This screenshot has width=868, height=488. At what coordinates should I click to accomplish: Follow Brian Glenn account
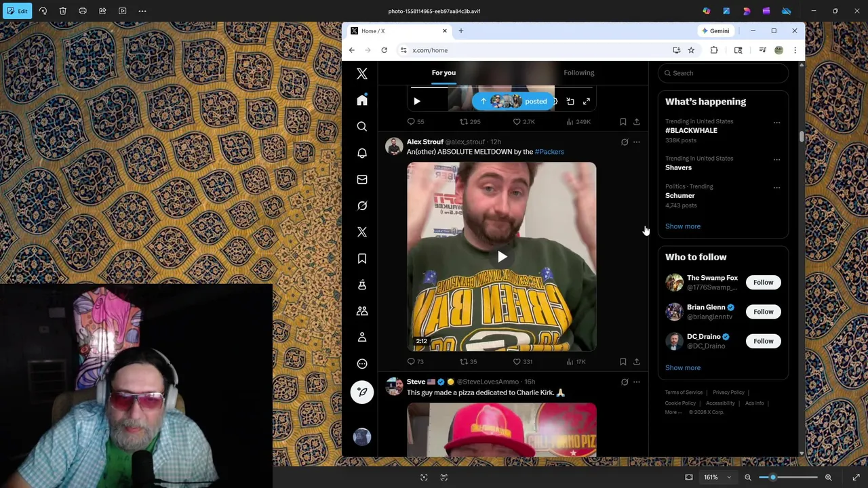tap(763, 312)
